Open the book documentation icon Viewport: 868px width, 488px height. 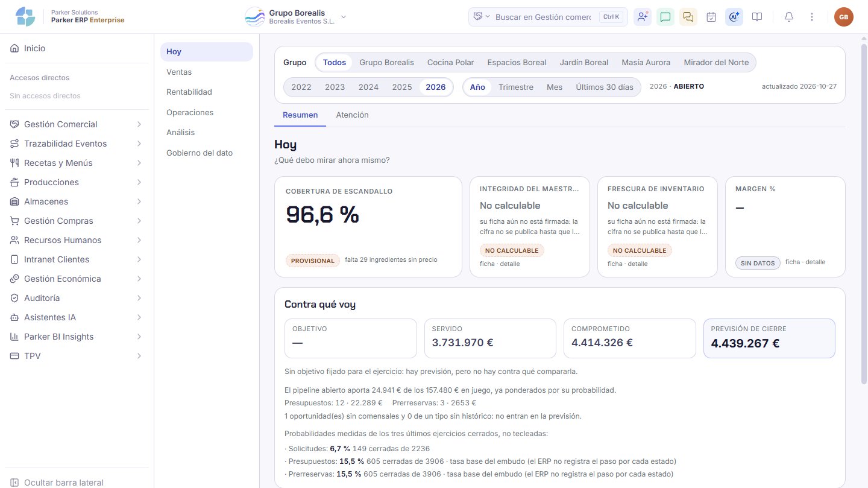pyautogui.click(x=757, y=17)
